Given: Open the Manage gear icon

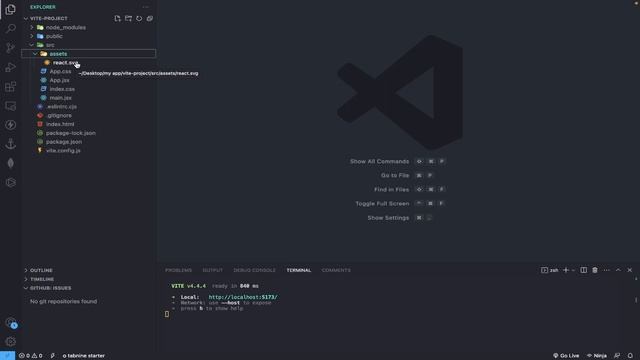Looking at the screenshot, I should (x=11, y=341).
